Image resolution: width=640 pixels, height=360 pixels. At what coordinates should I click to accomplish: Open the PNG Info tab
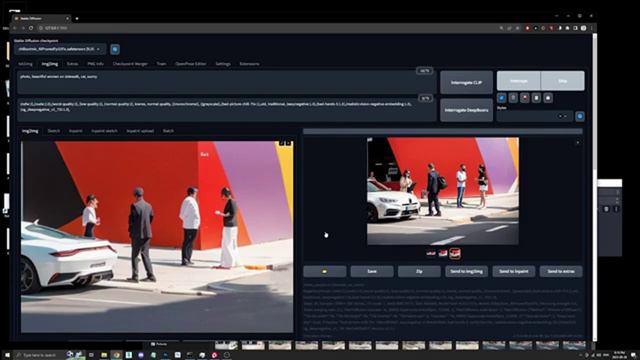coord(96,64)
